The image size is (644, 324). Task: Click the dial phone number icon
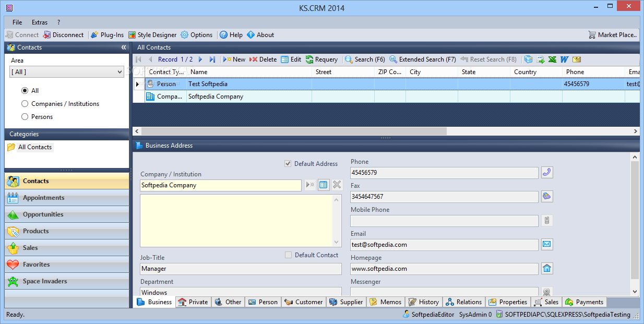547,173
